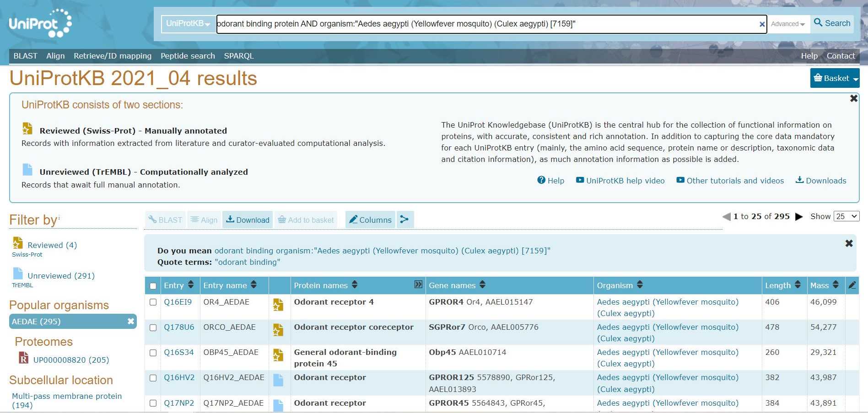
Task: Open proteome UP000008820 (205)
Action: point(71,360)
